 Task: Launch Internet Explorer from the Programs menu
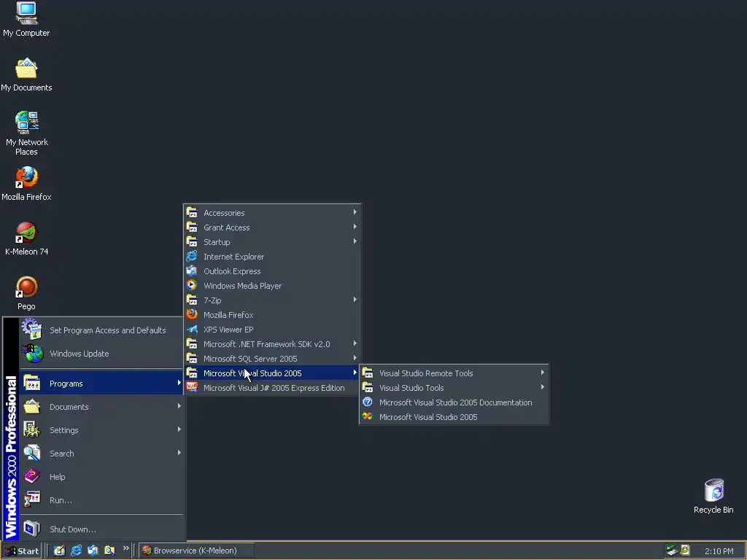pos(272,257)
